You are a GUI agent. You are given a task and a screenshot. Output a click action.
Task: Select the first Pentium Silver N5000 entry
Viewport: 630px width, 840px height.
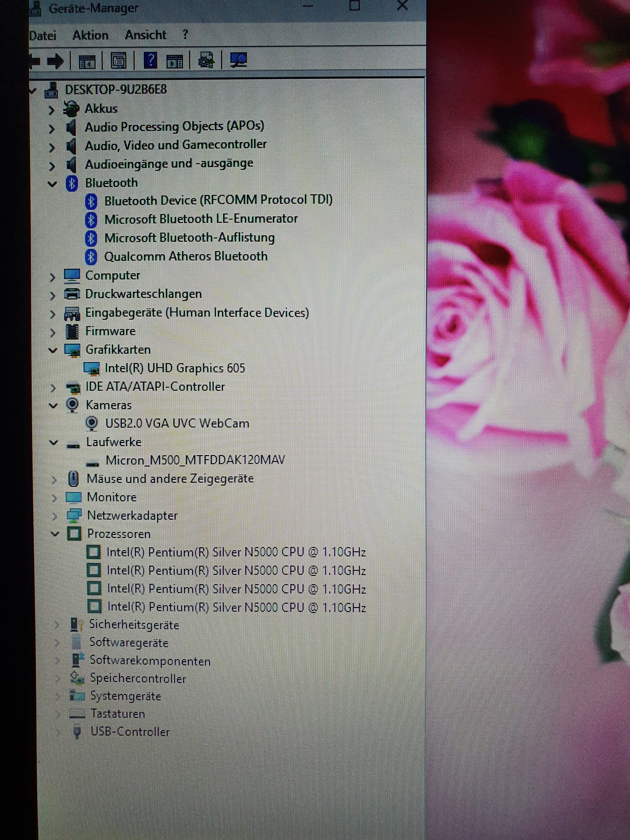tap(236, 552)
